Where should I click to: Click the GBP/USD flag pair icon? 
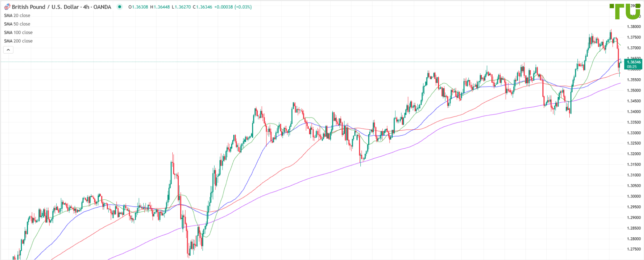pos(7,7)
